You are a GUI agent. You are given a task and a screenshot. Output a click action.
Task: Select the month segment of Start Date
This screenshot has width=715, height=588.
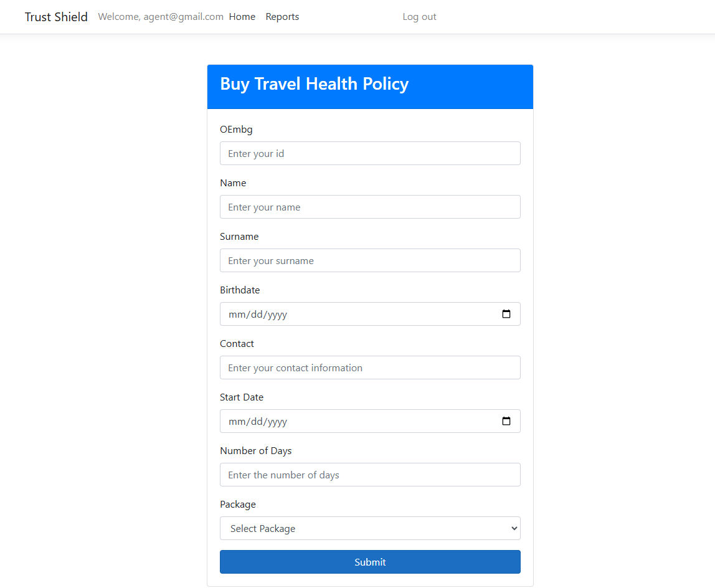click(x=237, y=422)
